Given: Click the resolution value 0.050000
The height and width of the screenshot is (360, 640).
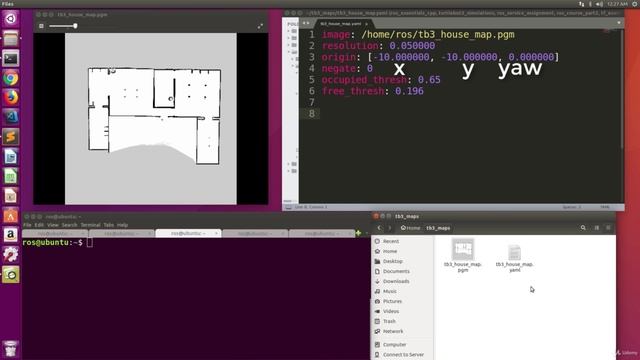Looking at the screenshot, I should pyautogui.click(x=412, y=46).
